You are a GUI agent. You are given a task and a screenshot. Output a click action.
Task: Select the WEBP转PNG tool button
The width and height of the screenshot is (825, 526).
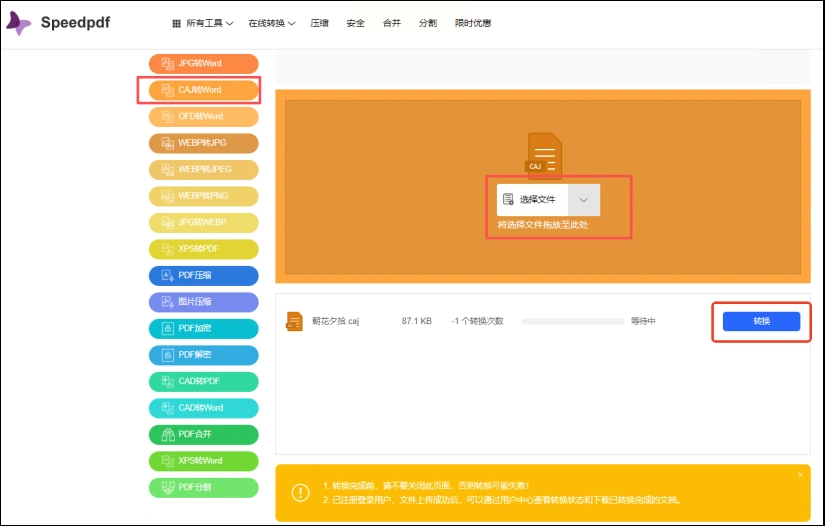(x=204, y=196)
